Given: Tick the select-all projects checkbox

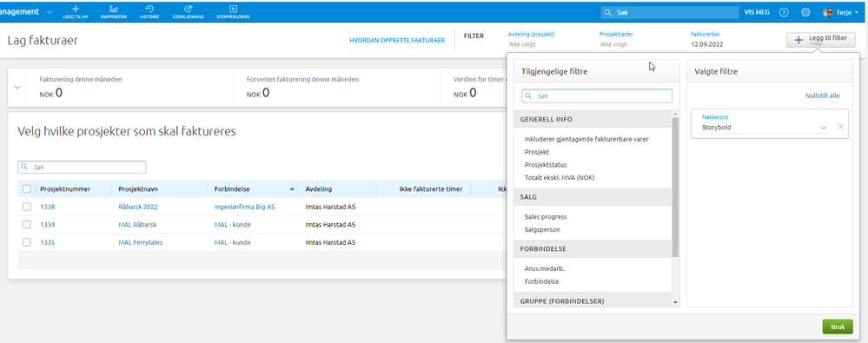Looking at the screenshot, I should [27, 189].
